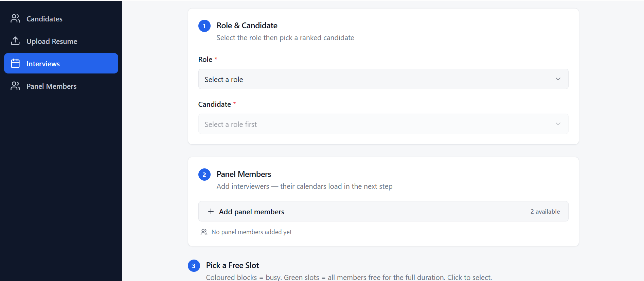Click the Upload Resume arrow icon
The width and height of the screenshot is (644, 281).
point(15,41)
